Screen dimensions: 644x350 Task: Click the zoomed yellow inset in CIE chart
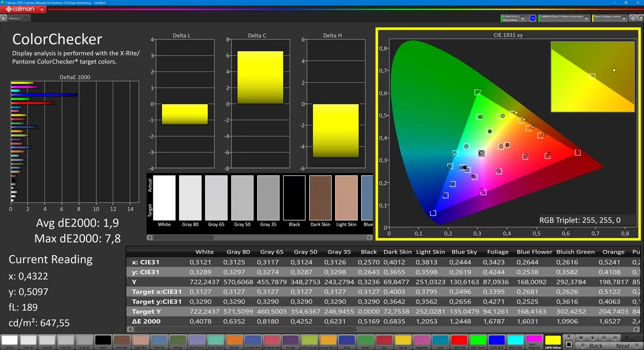tap(592, 77)
